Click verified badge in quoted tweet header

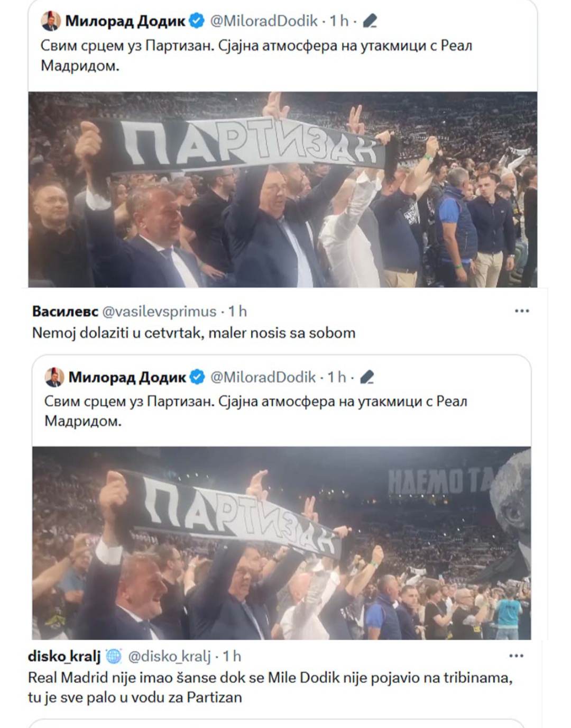click(x=197, y=377)
